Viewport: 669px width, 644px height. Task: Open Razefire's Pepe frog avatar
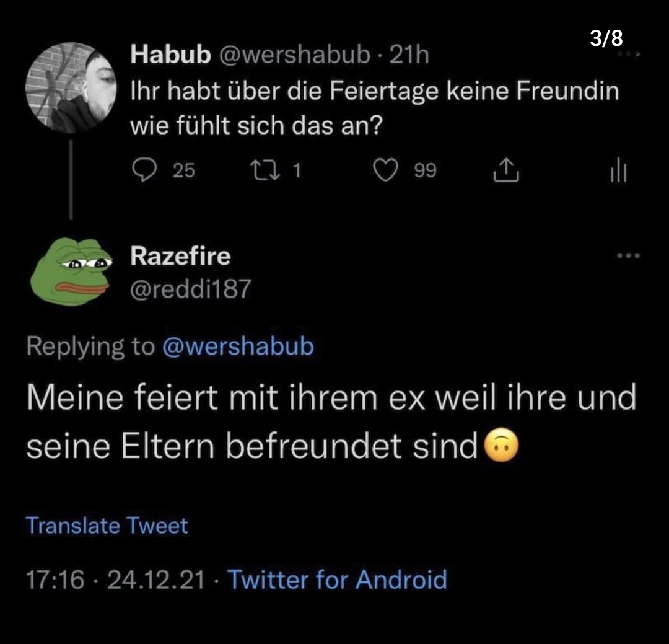pos(70,271)
